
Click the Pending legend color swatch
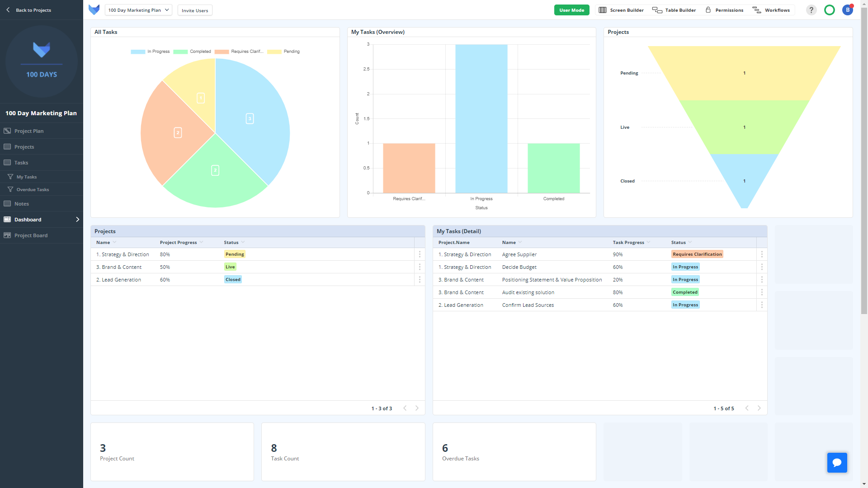tap(274, 52)
